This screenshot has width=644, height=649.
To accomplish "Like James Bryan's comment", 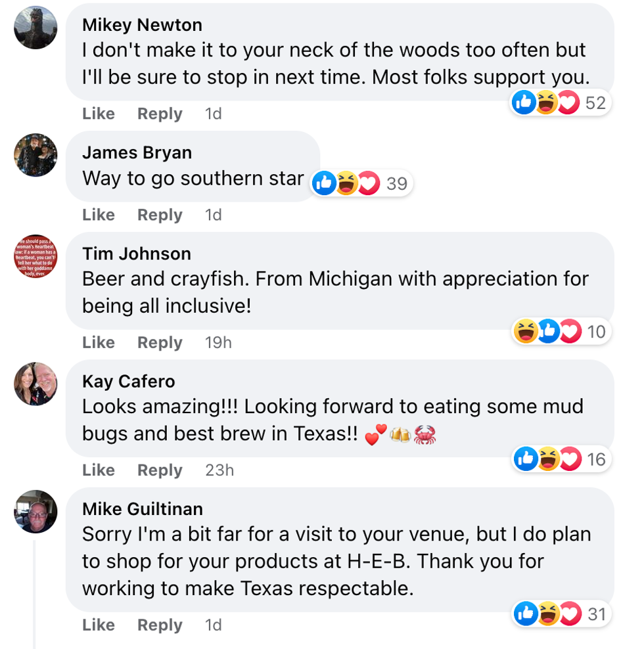I will coord(98,215).
